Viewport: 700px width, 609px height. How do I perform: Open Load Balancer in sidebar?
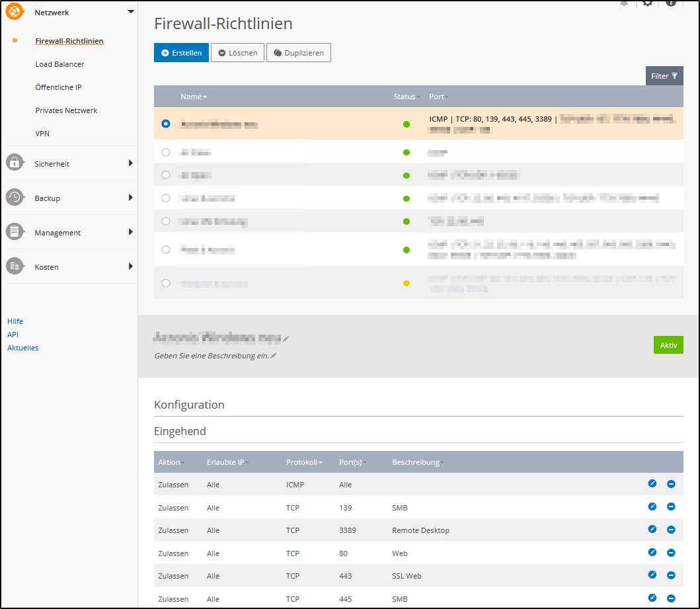point(59,64)
